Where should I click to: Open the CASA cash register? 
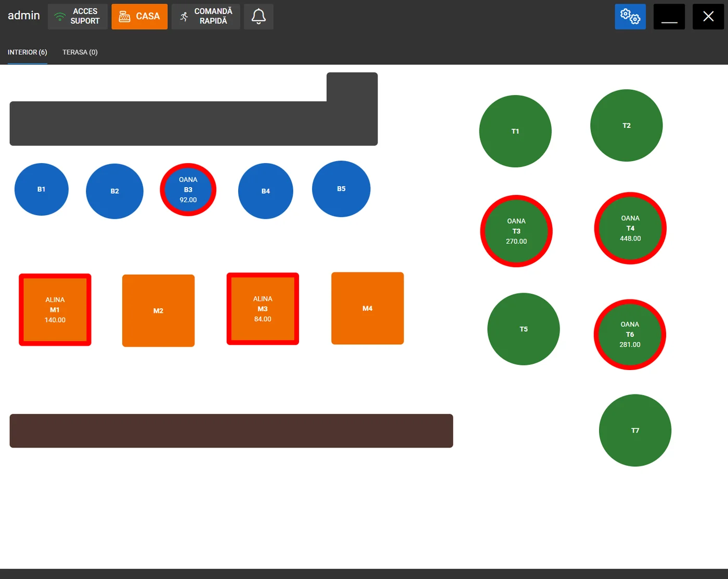(x=139, y=17)
